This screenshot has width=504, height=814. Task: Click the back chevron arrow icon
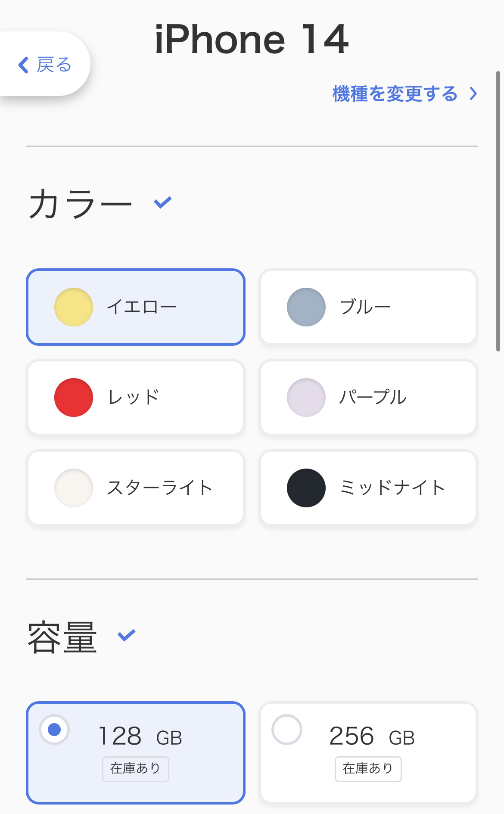pos(24,65)
